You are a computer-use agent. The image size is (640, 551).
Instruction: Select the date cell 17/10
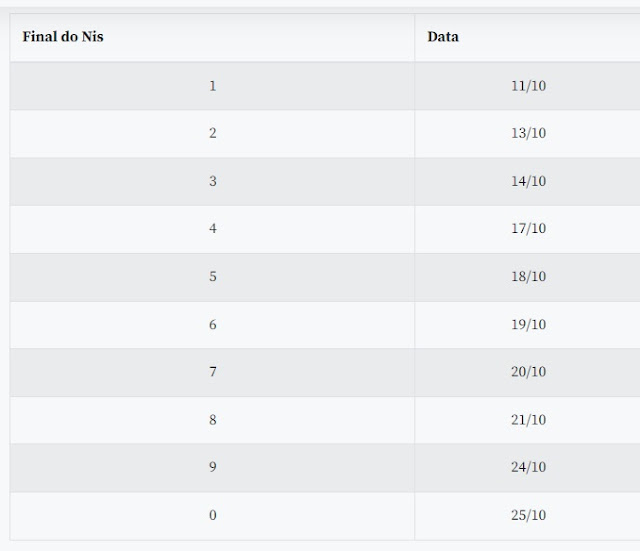(527, 229)
